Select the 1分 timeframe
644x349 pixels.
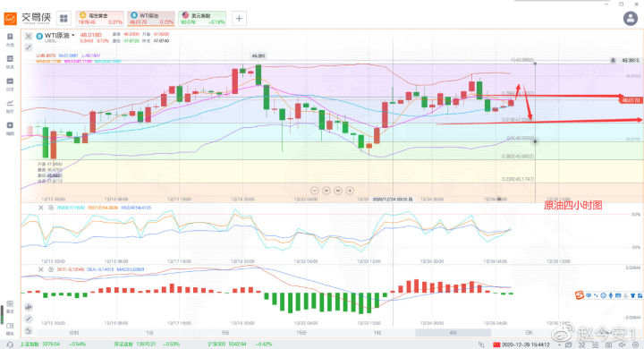[x=149, y=333]
